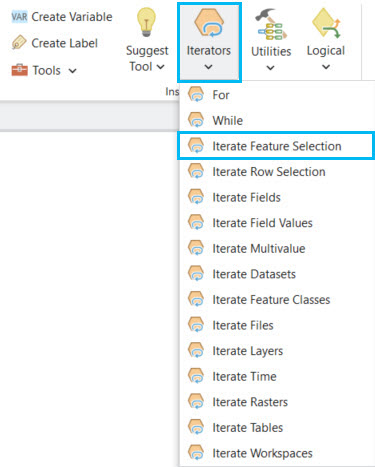The width and height of the screenshot is (375, 467).
Task: Choose Iterate Time text entry
Action: click(245, 377)
